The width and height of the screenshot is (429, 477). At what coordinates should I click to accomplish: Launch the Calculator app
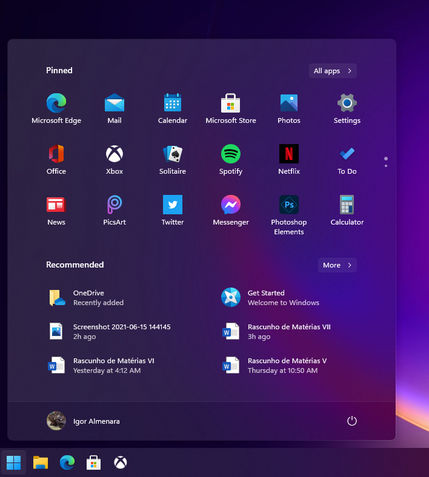(x=347, y=211)
